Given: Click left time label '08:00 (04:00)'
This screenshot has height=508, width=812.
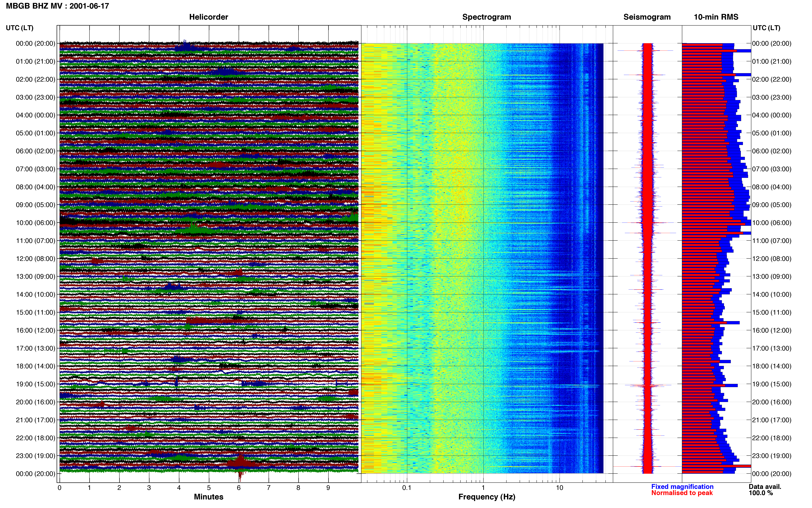Looking at the screenshot, I should [x=36, y=187].
